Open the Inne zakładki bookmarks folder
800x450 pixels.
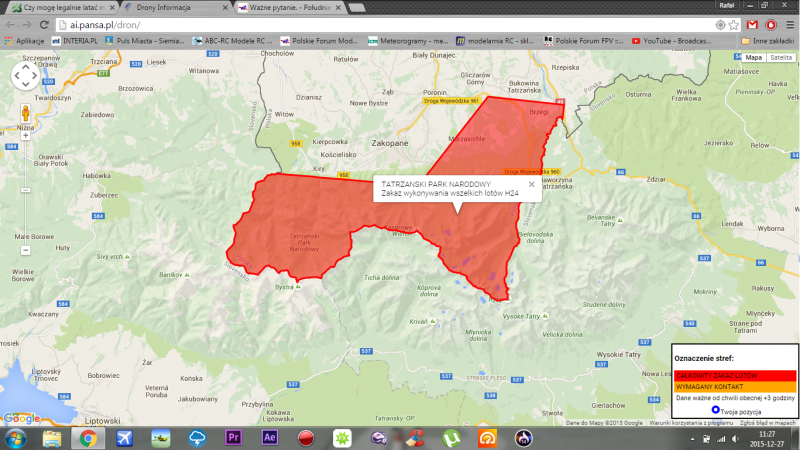click(x=768, y=40)
